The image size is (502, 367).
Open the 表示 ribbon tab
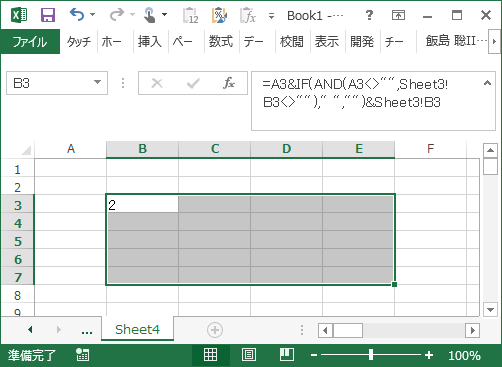click(x=327, y=42)
